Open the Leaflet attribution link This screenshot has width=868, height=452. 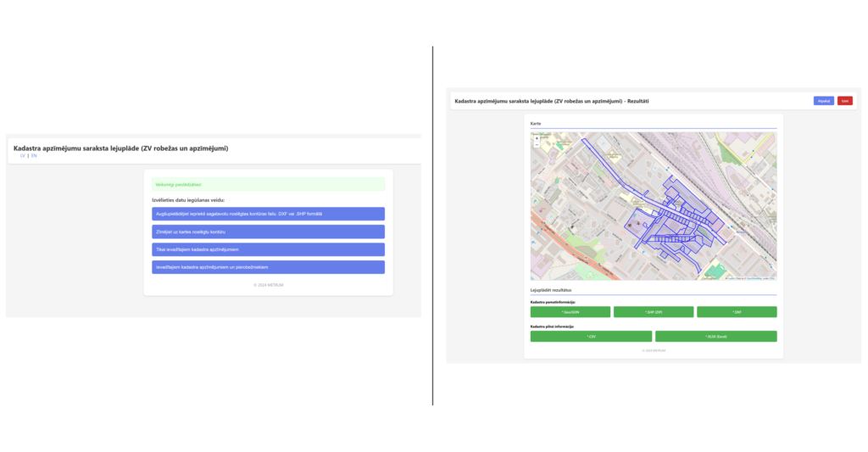point(730,277)
